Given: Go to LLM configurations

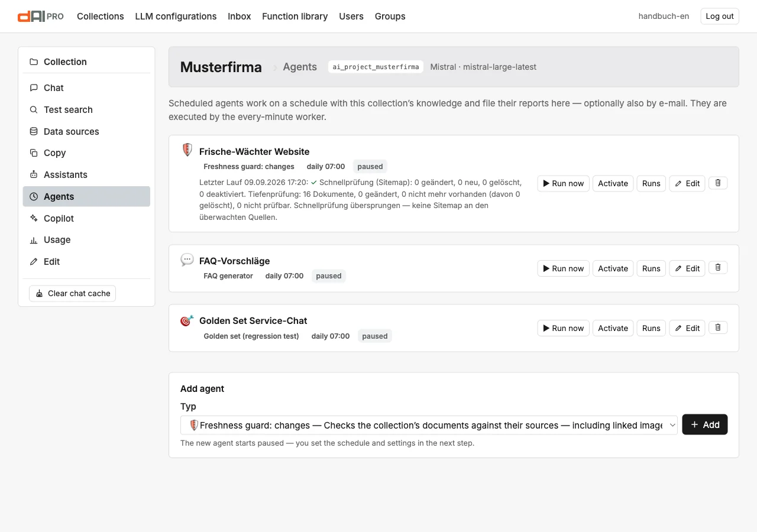Looking at the screenshot, I should tap(176, 17).
